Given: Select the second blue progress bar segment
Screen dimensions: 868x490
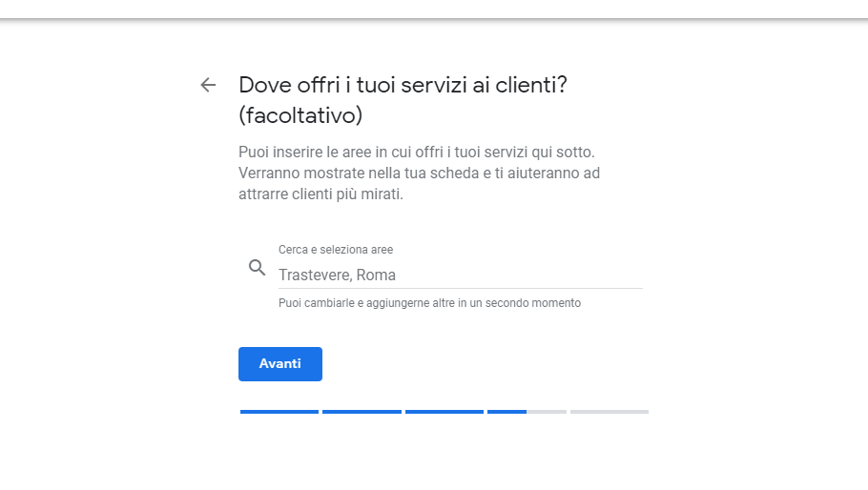Looking at the screenshot, I should [x=362, y=412].
